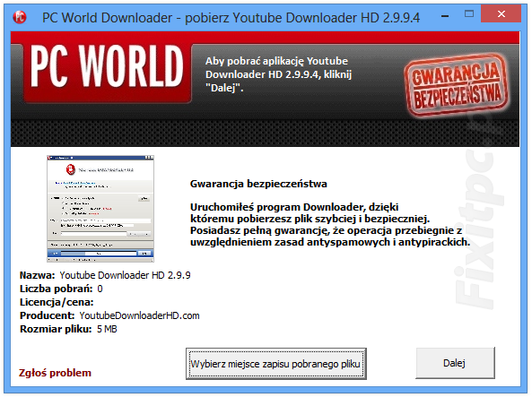Click the 'Uruchomiłeś program Downloader' paragraph

(330, 224)
